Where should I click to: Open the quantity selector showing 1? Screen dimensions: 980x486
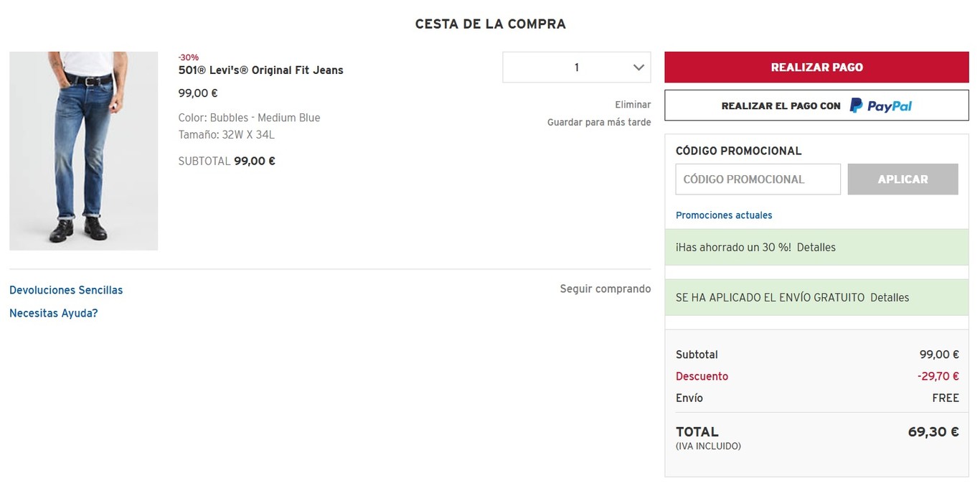pyautogui.click(x=575, y=67)
